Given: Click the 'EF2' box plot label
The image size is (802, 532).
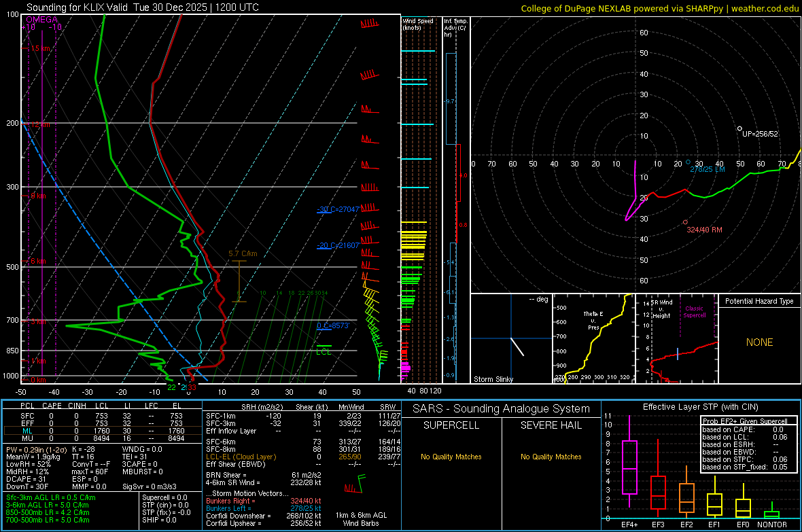Looking at the screenshot, I should (x=686, y=525).
